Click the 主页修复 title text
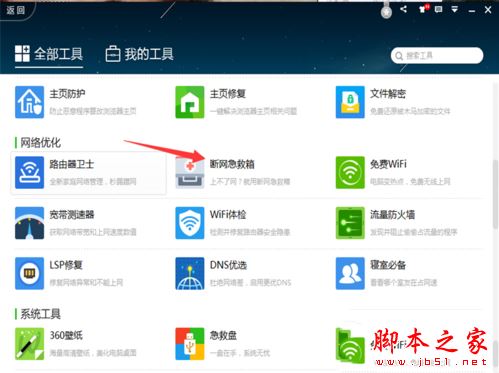Image resolution: width=499 pixels, height=373 pixels. [228, 94]
